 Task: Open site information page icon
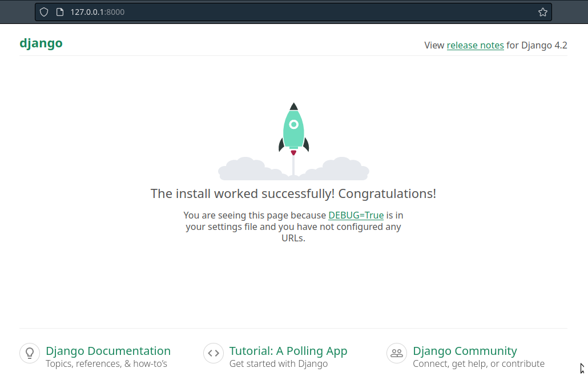click(x=59, y=12)
